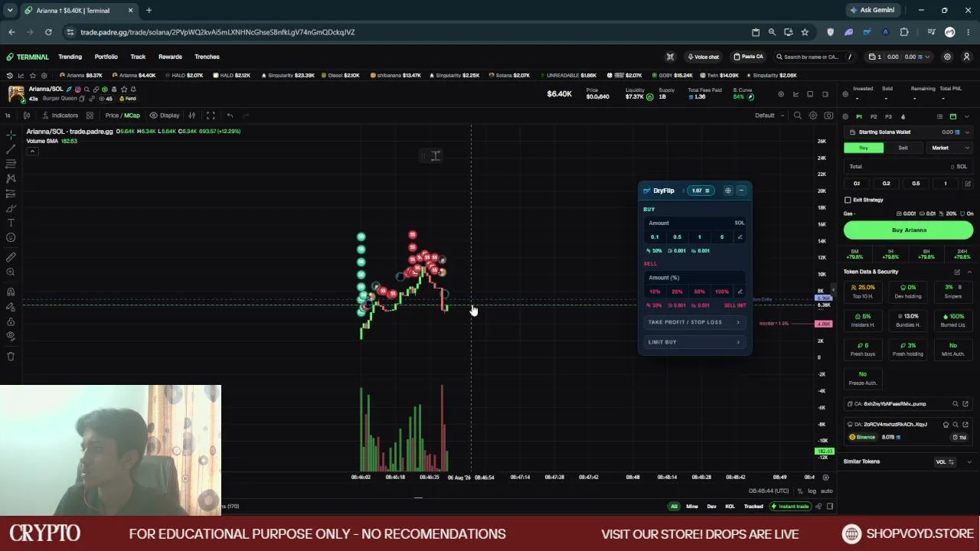Viewport: 980px width, 551px height.
Task: Click Voice chat button
Action: point(703,57)
